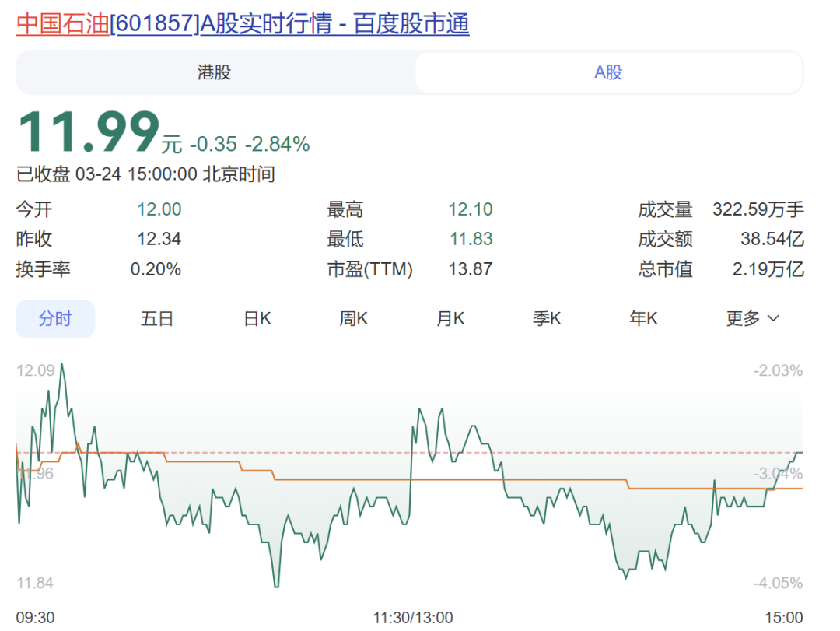
Task: Select the A股 market tab
Action: (608, 73)
